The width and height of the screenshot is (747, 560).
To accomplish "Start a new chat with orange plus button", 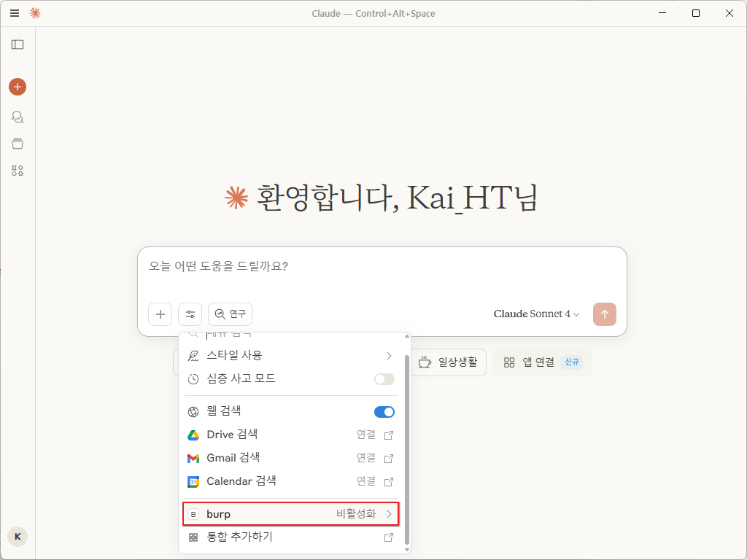I will click(x=18, y=87).
